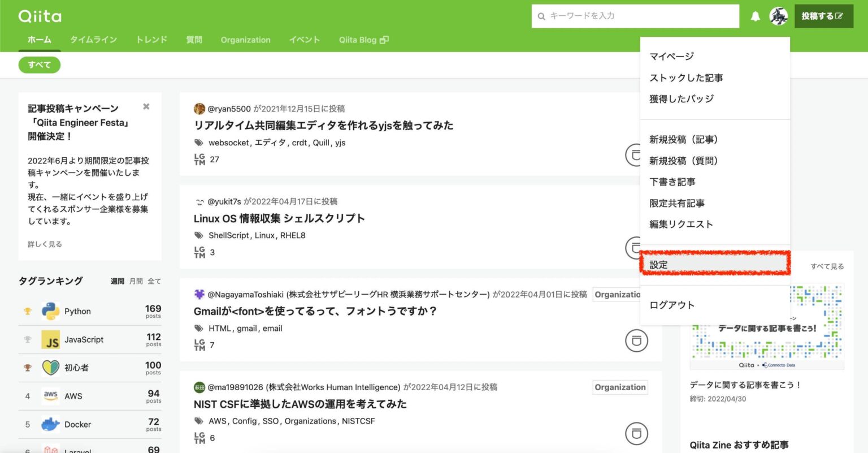This screenshot has height=453, width=868.
Task: Click the green 投稿する button
Action: [x=823, y=16]
